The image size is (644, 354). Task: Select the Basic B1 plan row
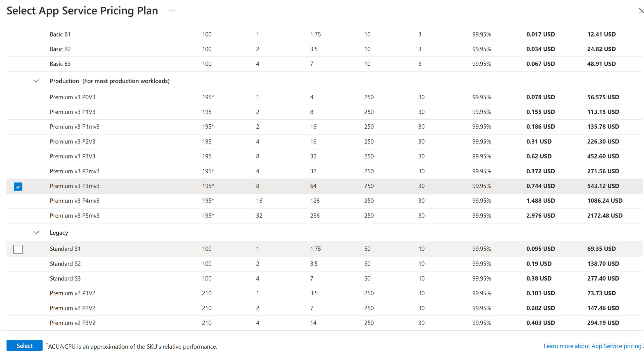(60, 35)
